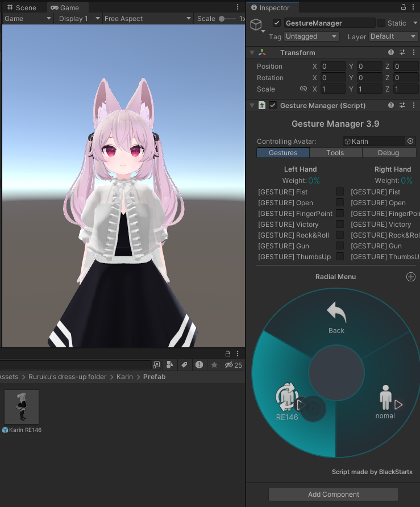Click the search by type icon
The image size is (420, 507).
170,365
